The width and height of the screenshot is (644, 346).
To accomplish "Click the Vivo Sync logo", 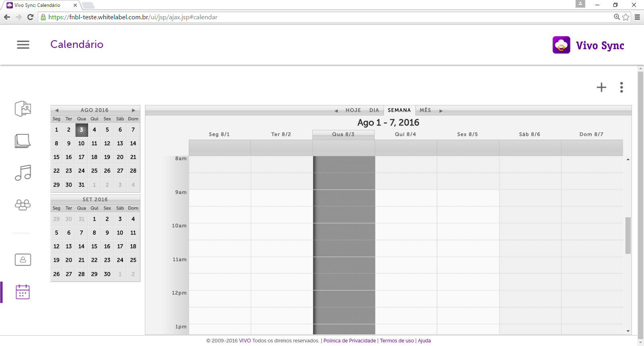I will pyautogui.click(x=588, y=45).
